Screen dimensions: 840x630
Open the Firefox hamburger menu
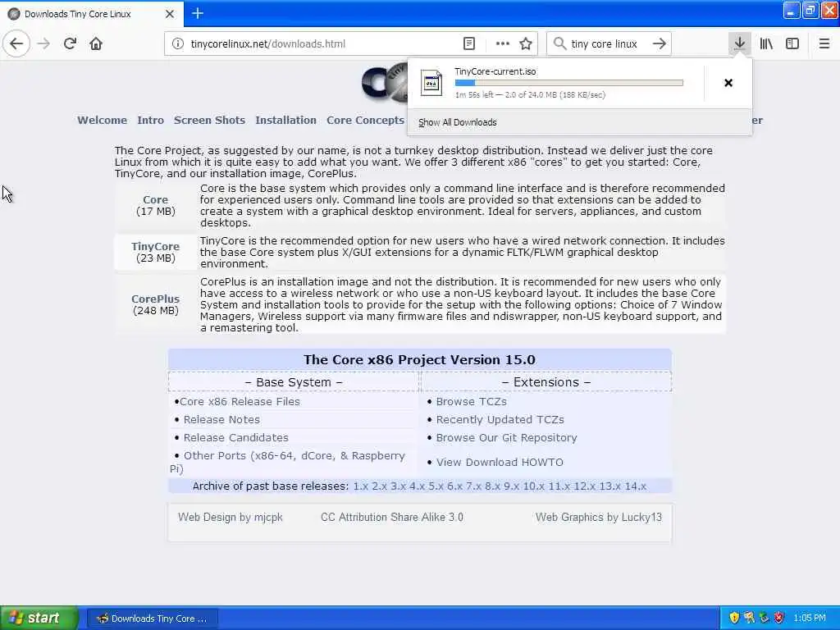tap(824, 44)
